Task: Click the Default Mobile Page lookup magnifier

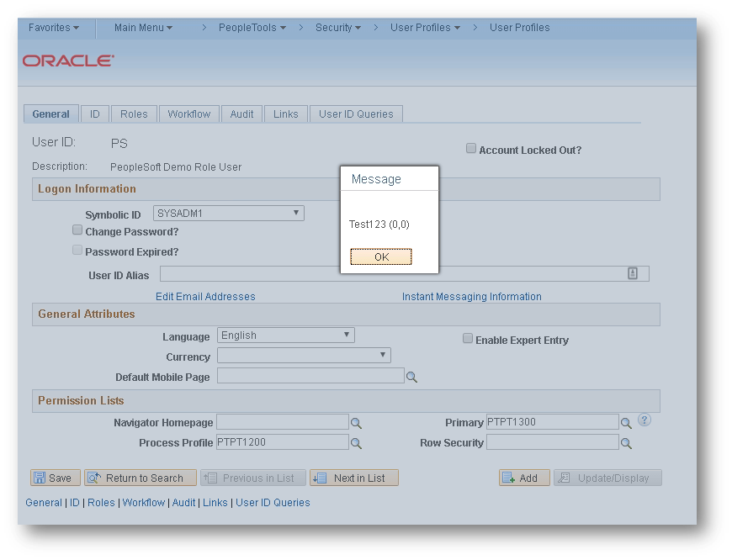Action: coord(411,377)
